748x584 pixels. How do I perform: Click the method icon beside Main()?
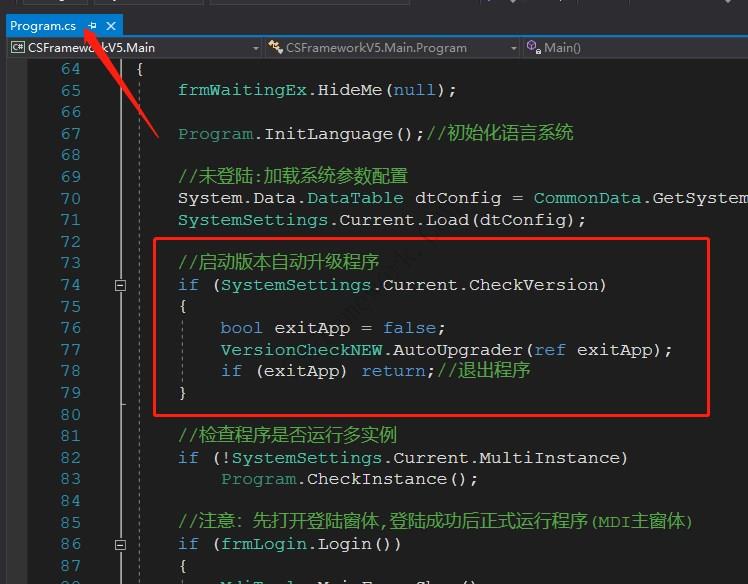(x=533, y=47)
